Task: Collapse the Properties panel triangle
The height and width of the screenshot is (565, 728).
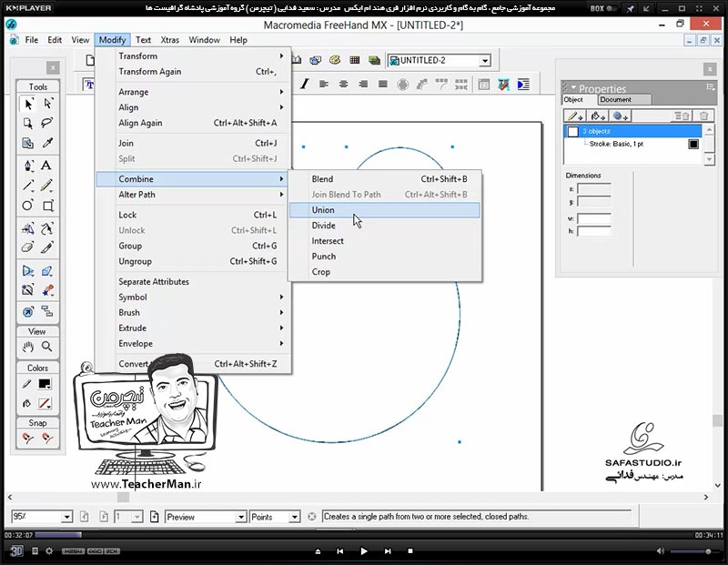Action: pos(573,87)
